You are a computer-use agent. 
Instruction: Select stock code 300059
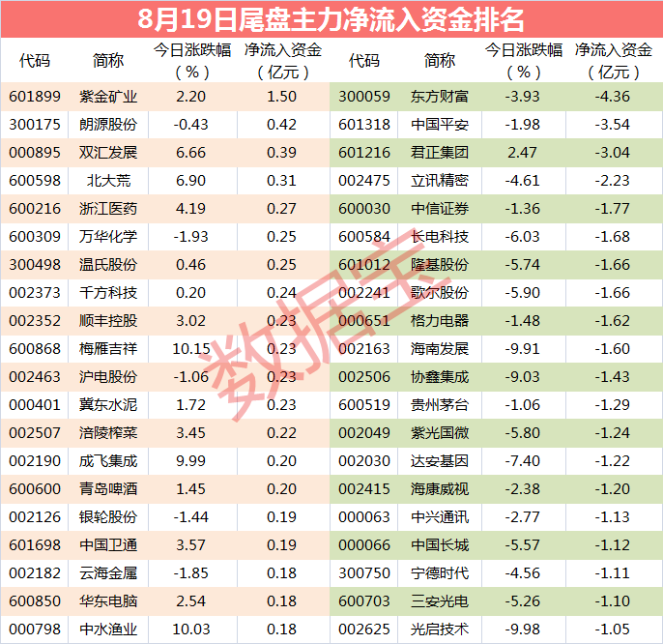pos(364,97)
